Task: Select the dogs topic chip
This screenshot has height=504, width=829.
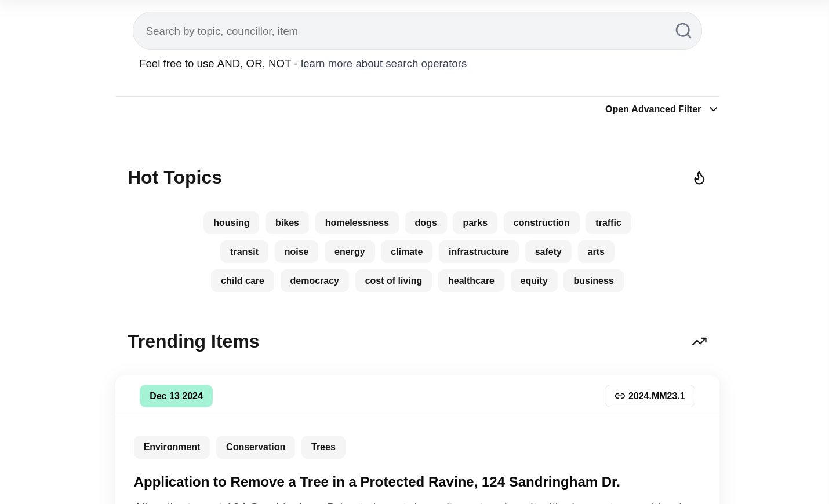Action: 426,222
